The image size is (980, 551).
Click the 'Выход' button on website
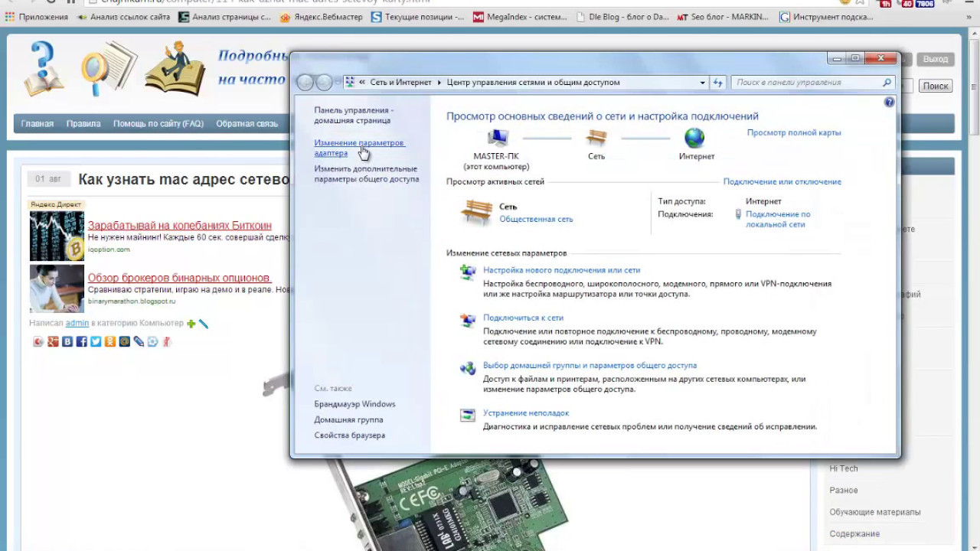tap(935, 59)
